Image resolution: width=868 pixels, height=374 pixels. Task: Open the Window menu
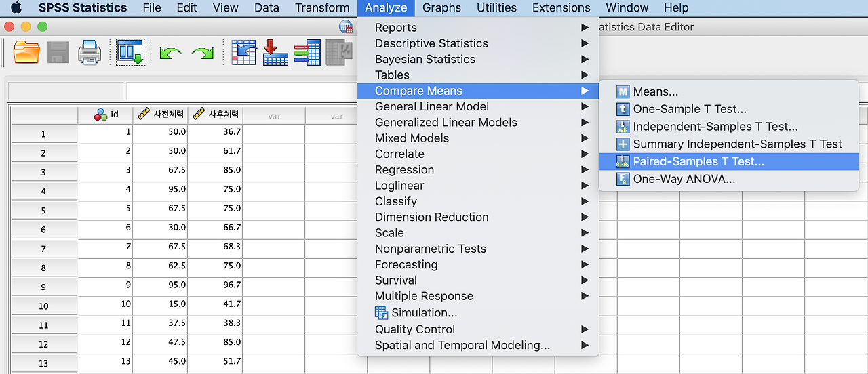[627, 8]
